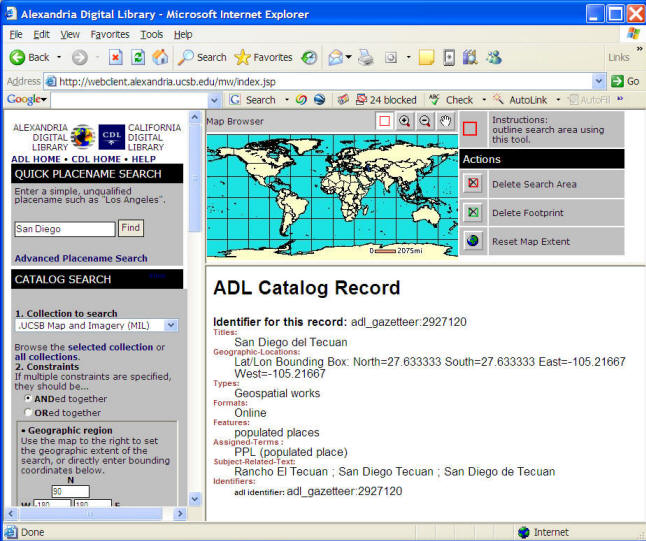Click the Alexandria Digital Library globe logo

pyautogui.click(x=82, y=137)
